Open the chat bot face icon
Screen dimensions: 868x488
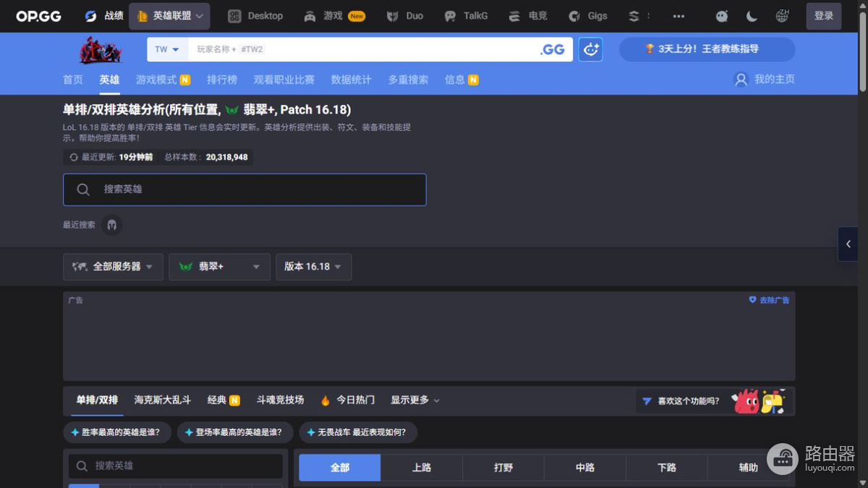(722, 16)
